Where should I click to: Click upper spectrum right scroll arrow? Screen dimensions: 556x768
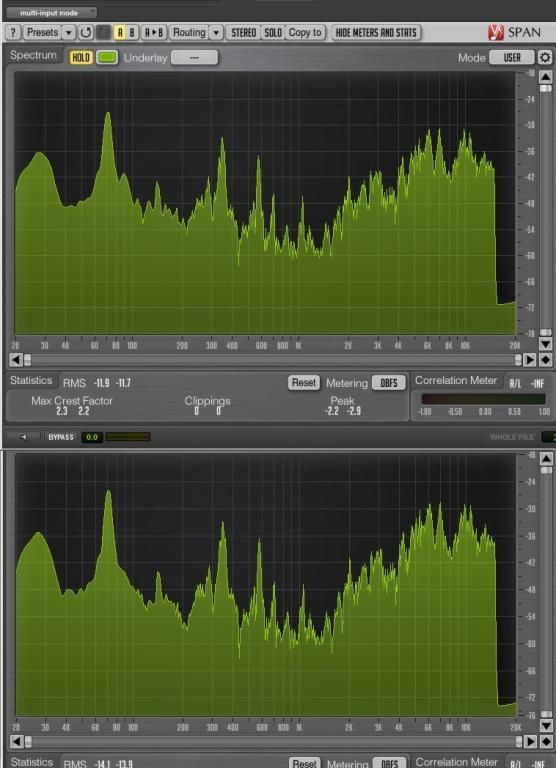(530, 360)
